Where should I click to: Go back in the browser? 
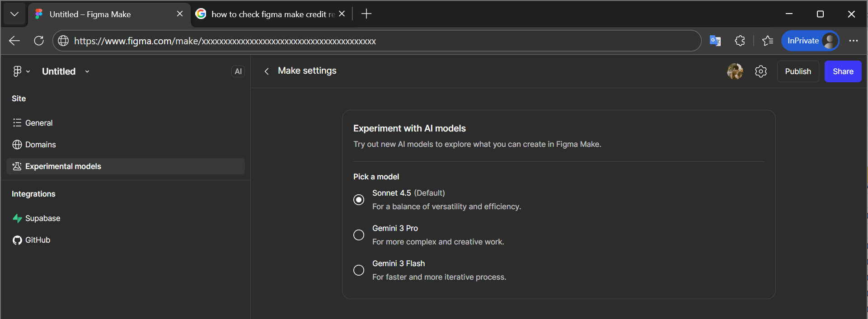(x=14, y=41)
